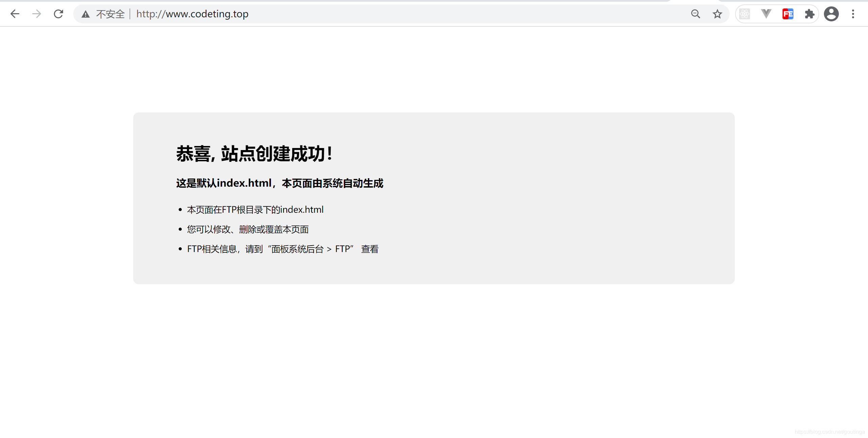
Task: Click the bullet 本页面在FTP根目录下的index.html
Action: coord(255,210)
